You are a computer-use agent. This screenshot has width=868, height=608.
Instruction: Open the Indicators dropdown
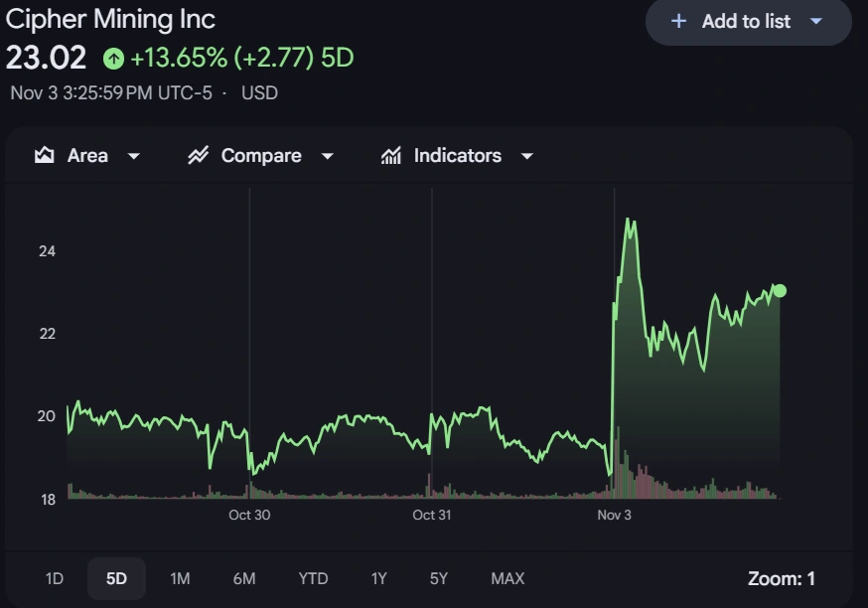click(527, 156)
